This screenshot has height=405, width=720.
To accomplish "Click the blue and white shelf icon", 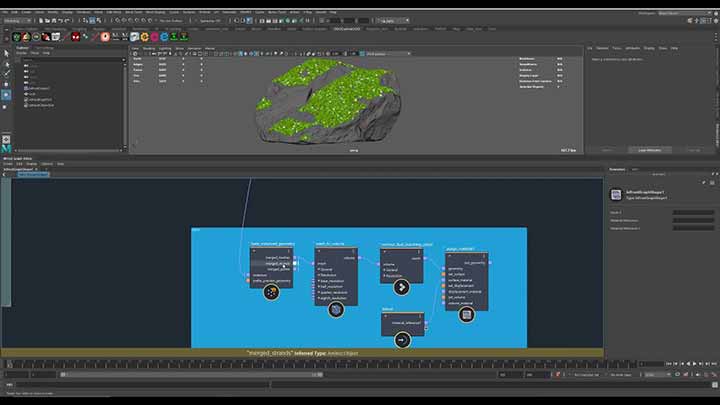I will [x=135, y=37].
